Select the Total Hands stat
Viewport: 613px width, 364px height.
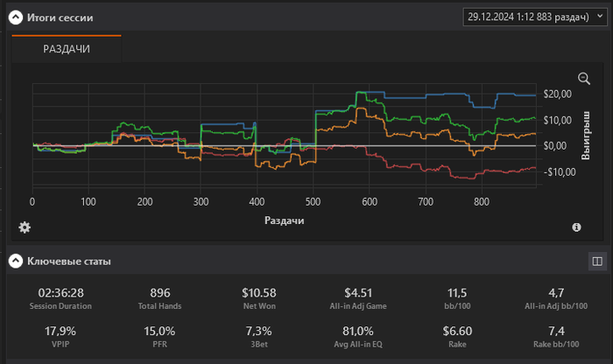(160, 292)
